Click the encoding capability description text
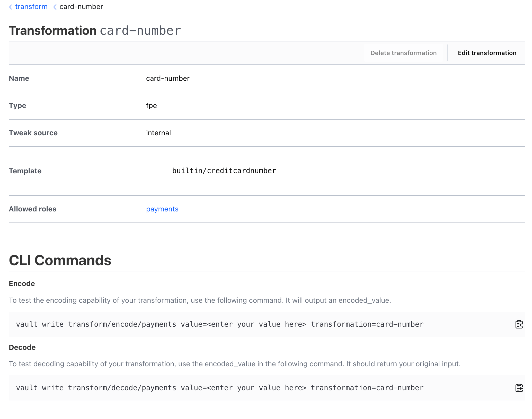This screenshot has width=532, height=419. click(200, 300)
